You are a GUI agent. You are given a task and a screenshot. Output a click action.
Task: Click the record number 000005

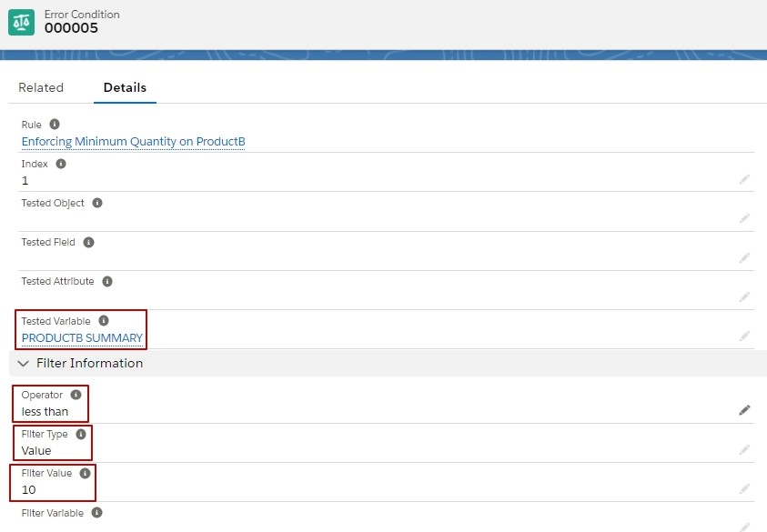[71, 28]
